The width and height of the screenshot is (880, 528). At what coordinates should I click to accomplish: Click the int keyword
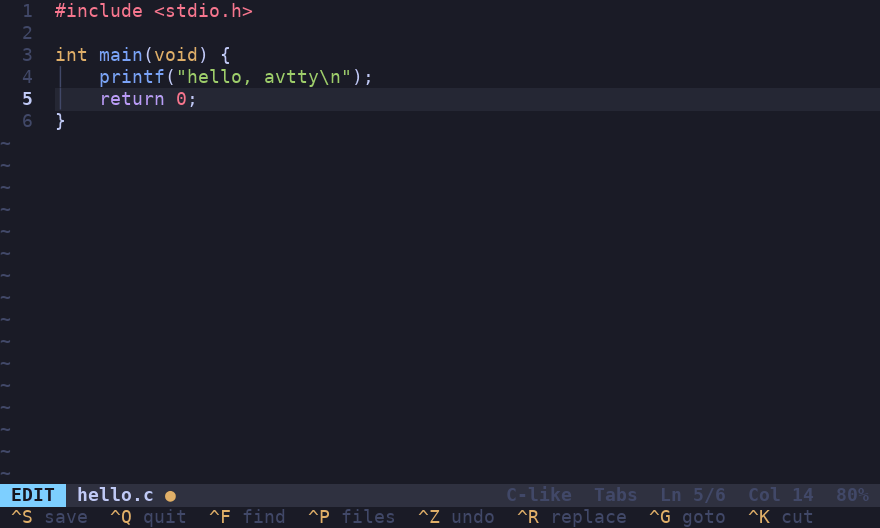(71, 55)
